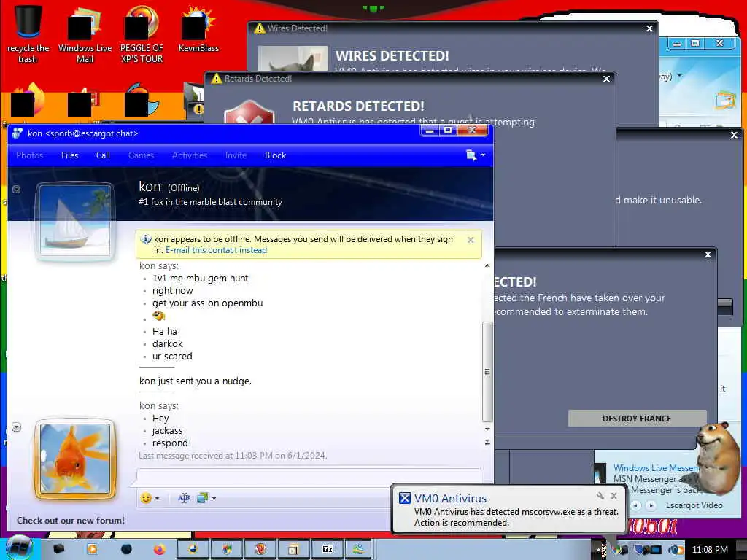This screenshot has height=560, width=747.
Task: Click the cat thumbnail in Wires Detected dialog
Action: (292, 58)
